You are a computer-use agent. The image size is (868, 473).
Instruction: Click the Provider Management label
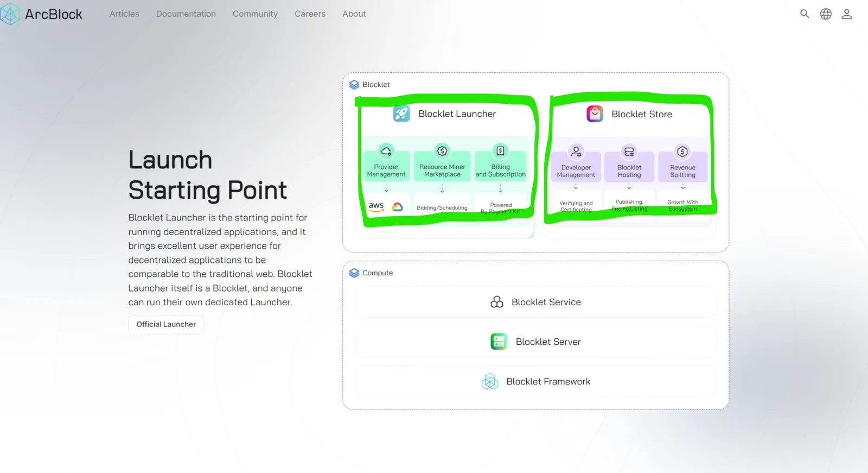tap(386, 171)
